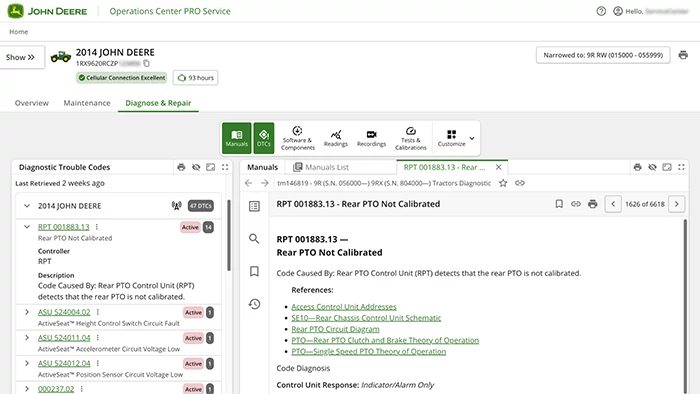Print the machine page using top printer icon

(x=683, y=55)
